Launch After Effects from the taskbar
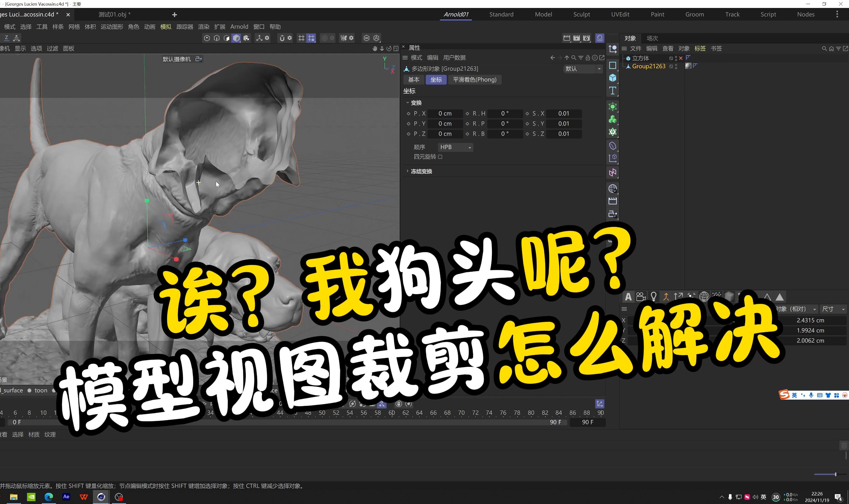This screenshot has width=849, height=504. tap(66, 497)
